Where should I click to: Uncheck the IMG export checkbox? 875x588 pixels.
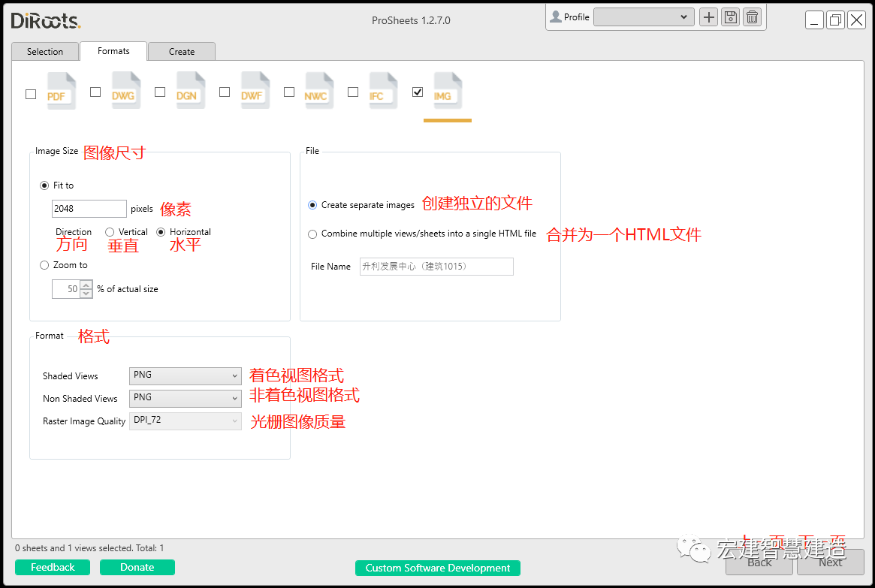418,92
